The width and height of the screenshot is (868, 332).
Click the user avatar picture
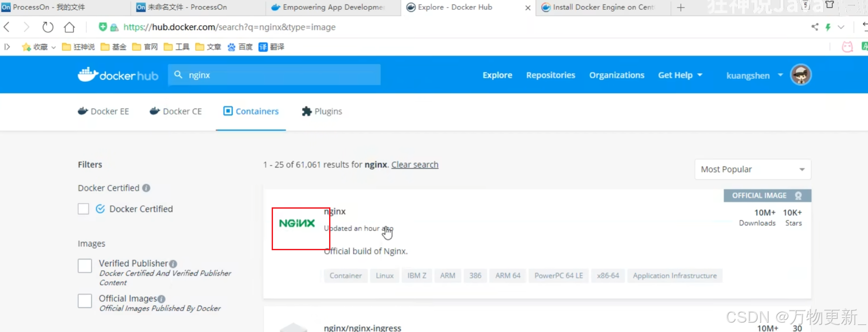click(801, 75)
